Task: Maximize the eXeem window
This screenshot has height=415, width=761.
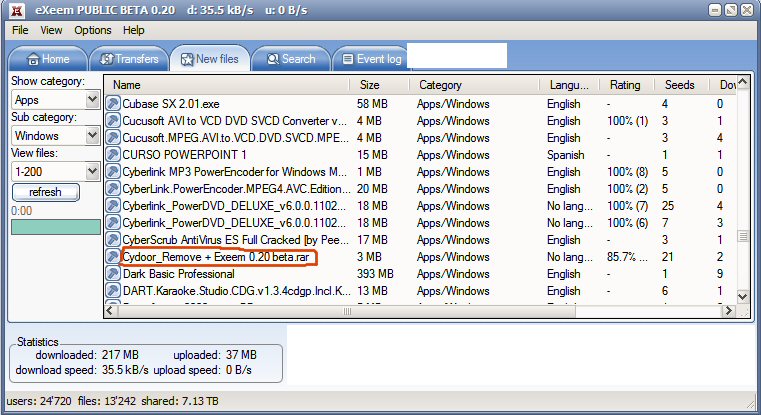Action: pyautogui.click(x=731, y=10)
